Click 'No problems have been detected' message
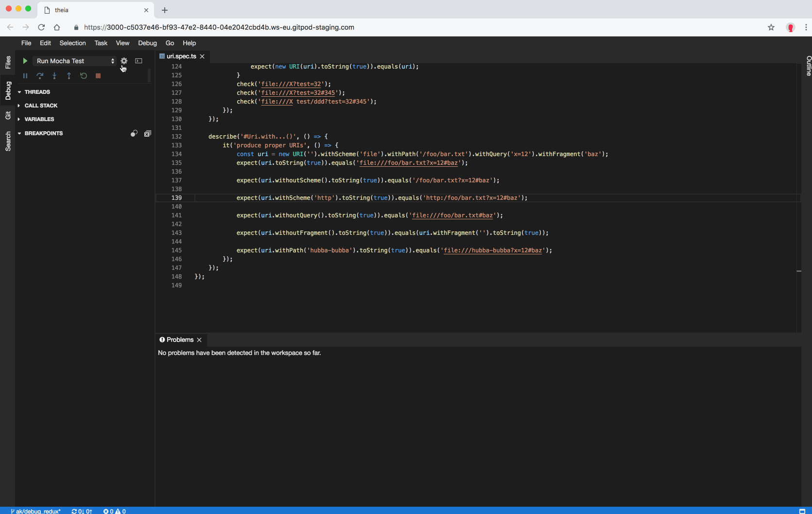 coord(239,353)
